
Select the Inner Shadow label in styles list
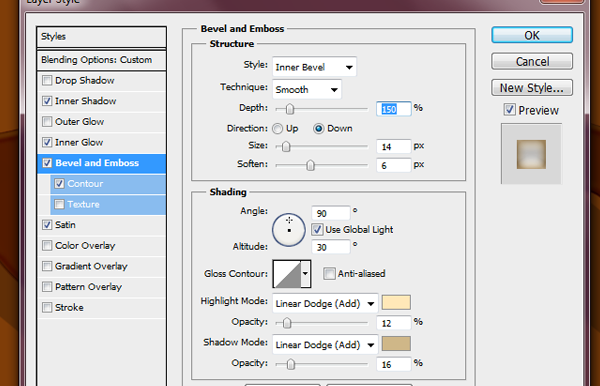click(x=85, y=101)
